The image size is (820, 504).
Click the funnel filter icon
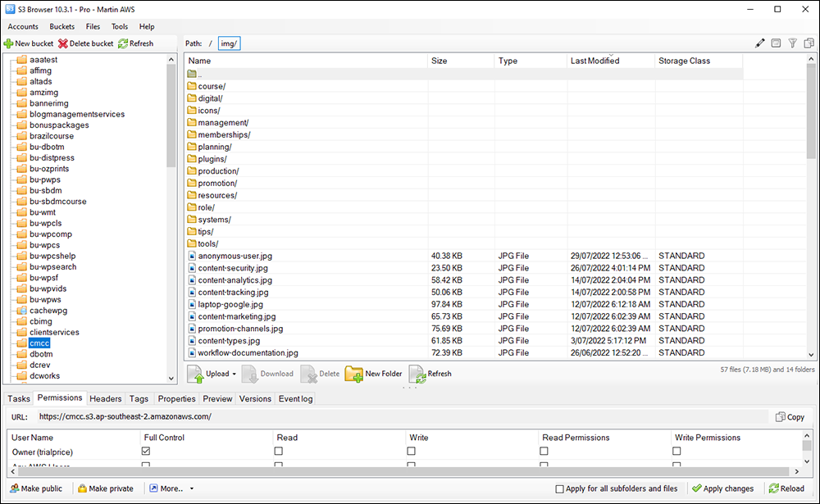793,43
